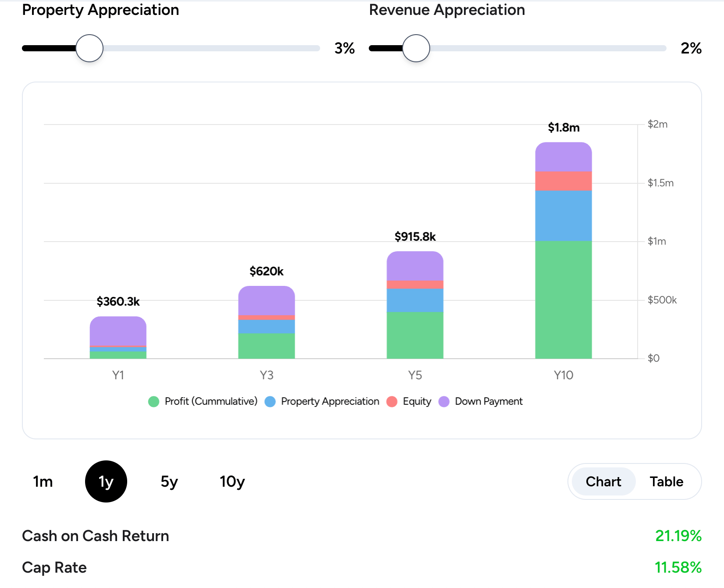
Task: Toggle the red Equity legend dot
Action: 392,402
